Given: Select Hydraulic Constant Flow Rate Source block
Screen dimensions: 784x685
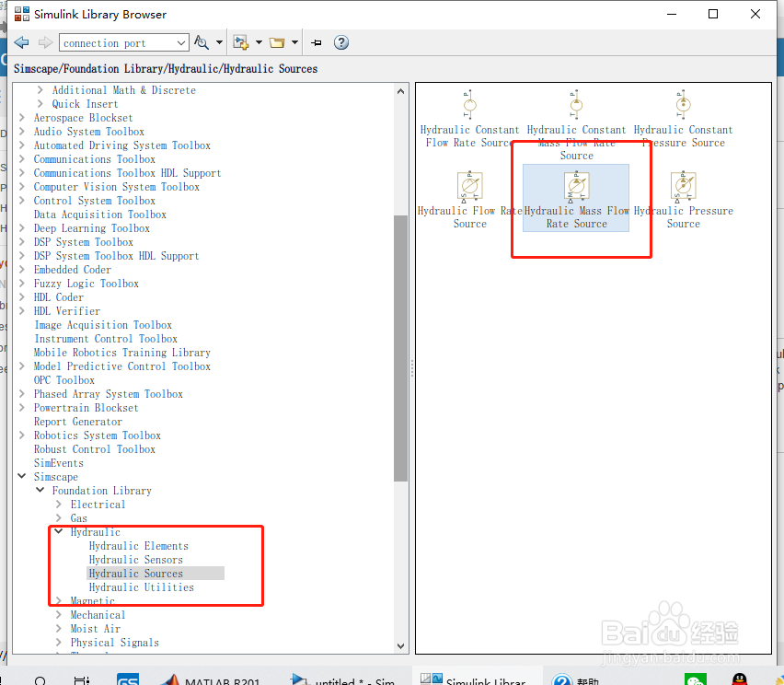Looking at the screenshot, I should (469, 119).
